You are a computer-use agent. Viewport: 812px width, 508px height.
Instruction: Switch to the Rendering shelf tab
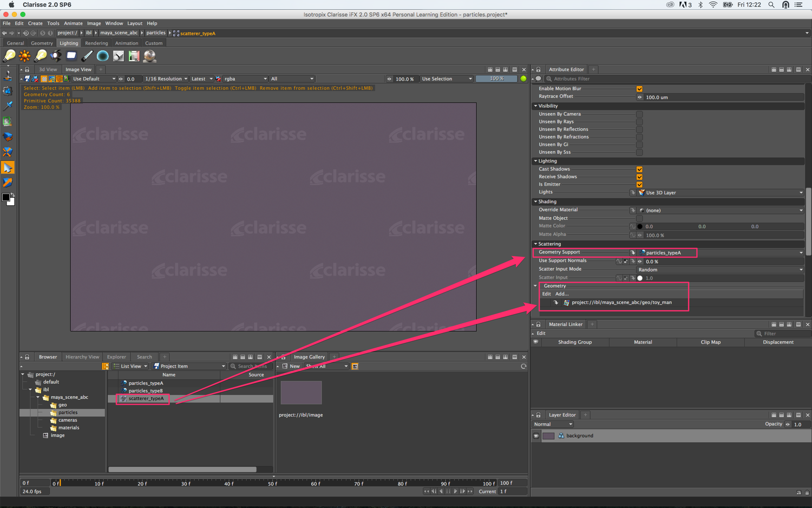(96, 43)
